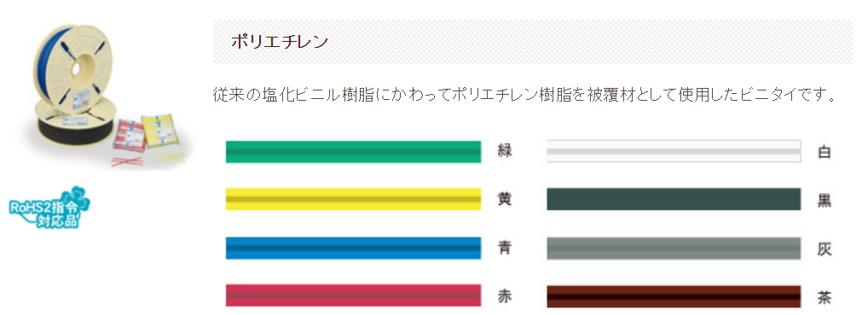The width and height of the screenshot is (868, 315).
Task: Click the 茶 label text
Action: [x=825, y=297]
